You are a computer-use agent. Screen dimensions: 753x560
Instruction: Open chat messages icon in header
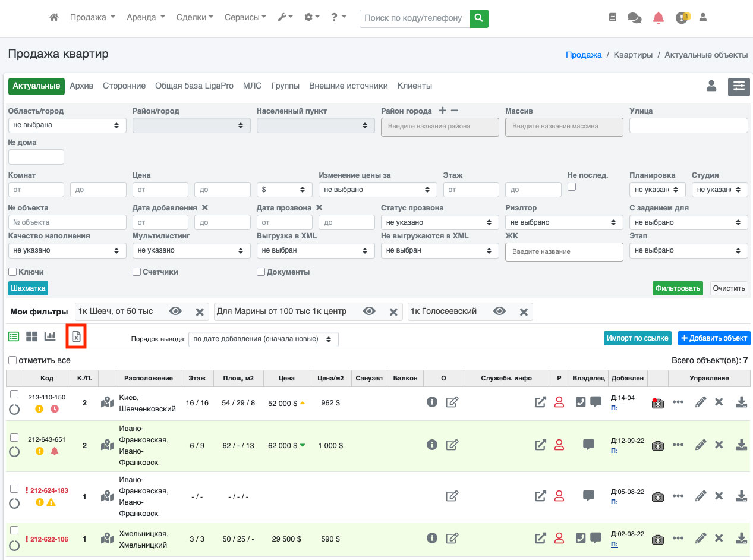[634, 18]
